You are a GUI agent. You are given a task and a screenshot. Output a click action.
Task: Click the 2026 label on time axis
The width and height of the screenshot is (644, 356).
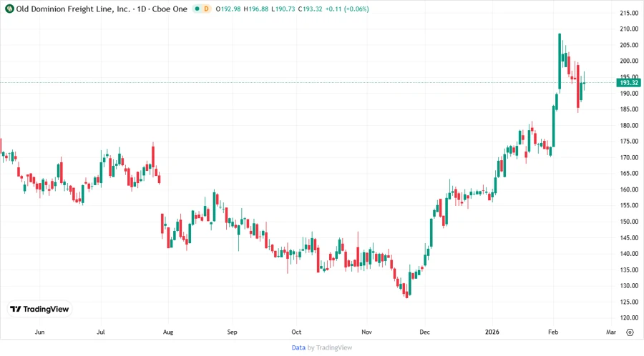pyautogui.click(x=492, y=332)
